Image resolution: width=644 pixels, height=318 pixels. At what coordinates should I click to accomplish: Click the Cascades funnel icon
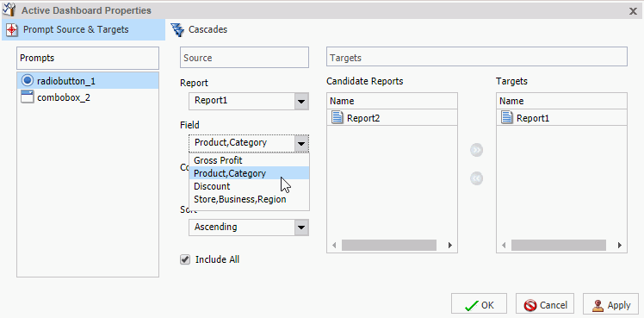177,29
